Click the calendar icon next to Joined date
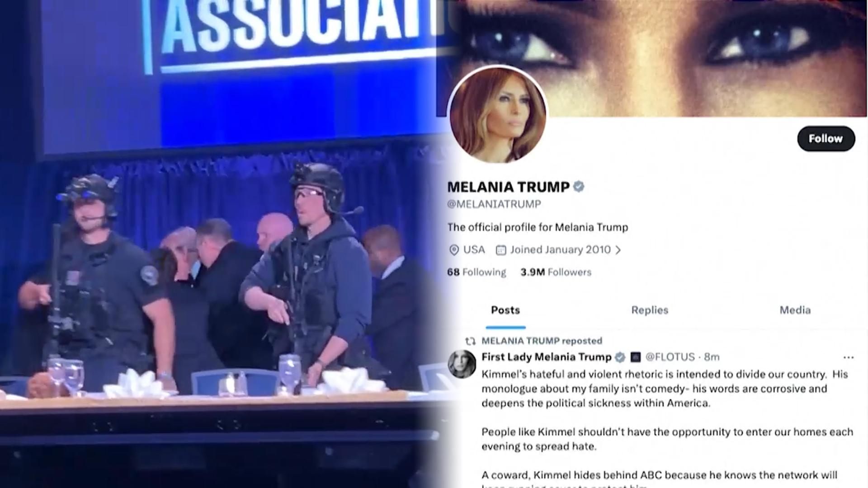This screenshot has width=868, height=488. point(501,250)
